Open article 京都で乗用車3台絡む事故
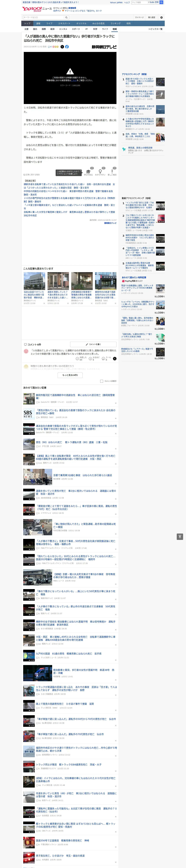This screenshot has height=868, width=186. tap(82, 475)
